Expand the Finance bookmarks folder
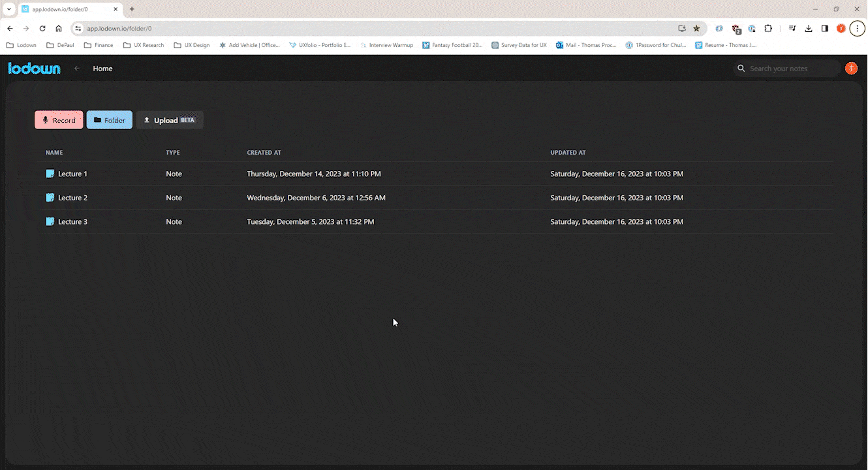Viewport: 868px width, 470px height. click(x=98, y=44)
